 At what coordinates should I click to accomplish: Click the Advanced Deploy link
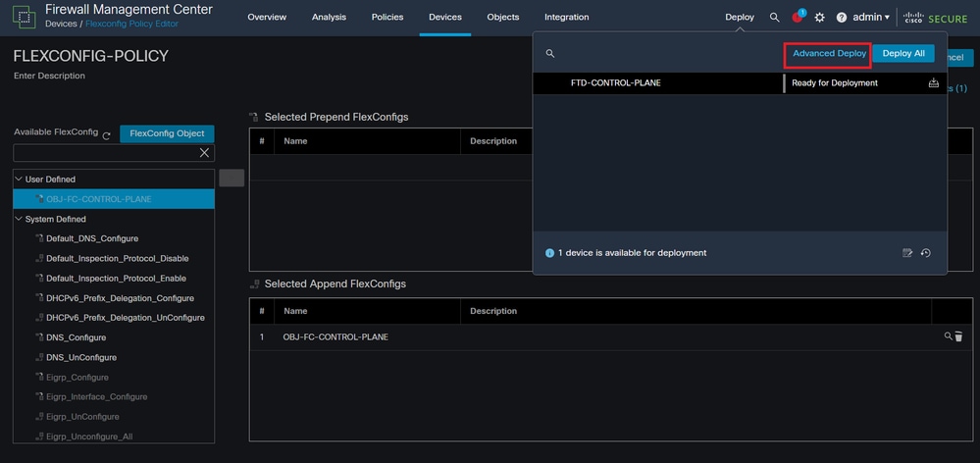829,54
